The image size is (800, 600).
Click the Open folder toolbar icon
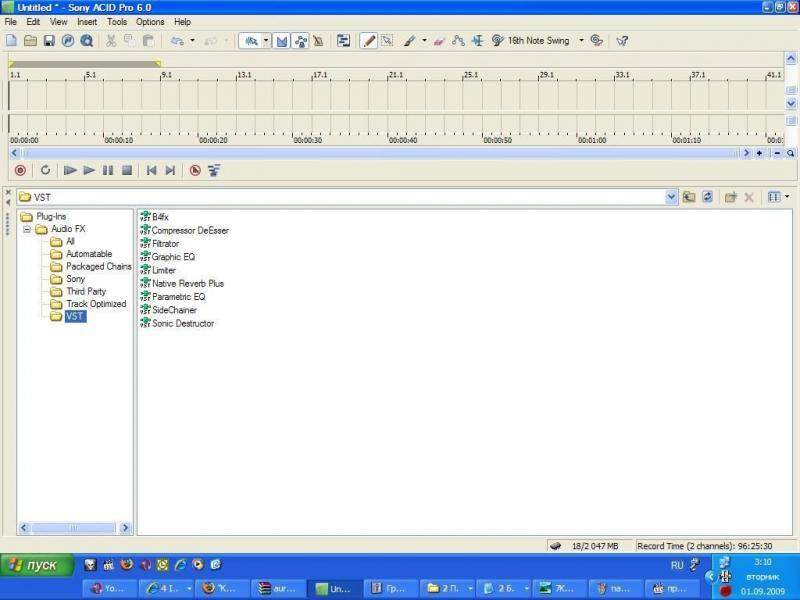(30, 41)
